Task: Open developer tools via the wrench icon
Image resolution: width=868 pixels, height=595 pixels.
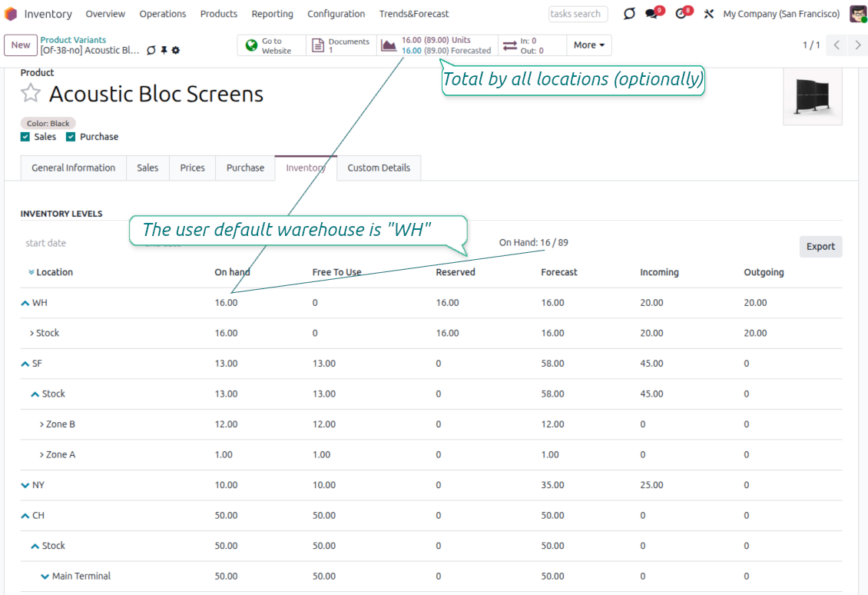Action: coord(708,14)
